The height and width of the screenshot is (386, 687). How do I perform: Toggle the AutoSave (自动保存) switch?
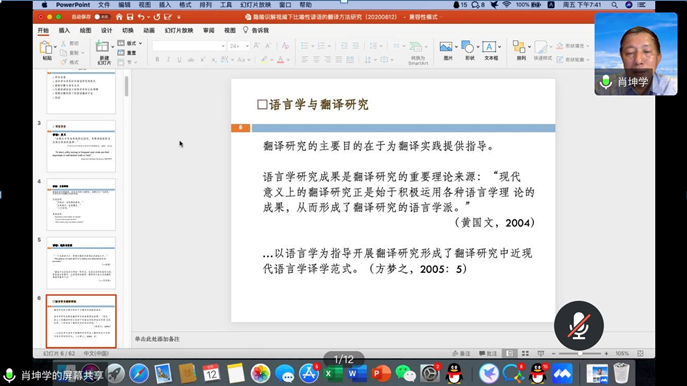[x=102, y=17]
